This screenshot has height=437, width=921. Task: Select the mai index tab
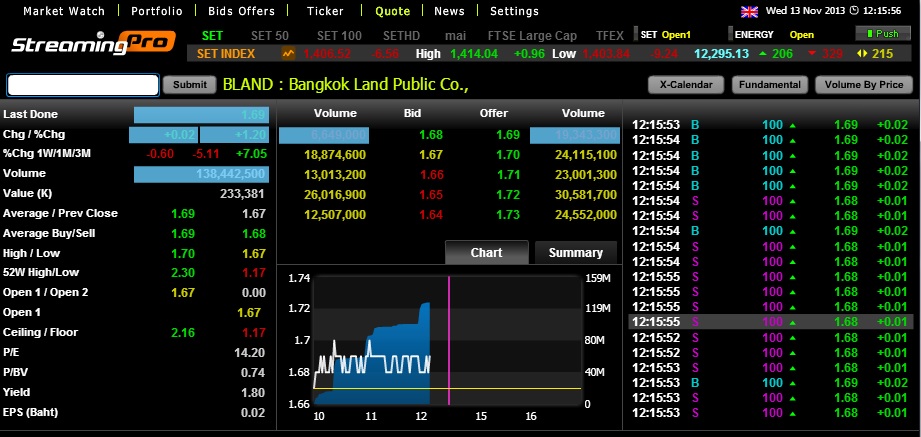(455, 36)
